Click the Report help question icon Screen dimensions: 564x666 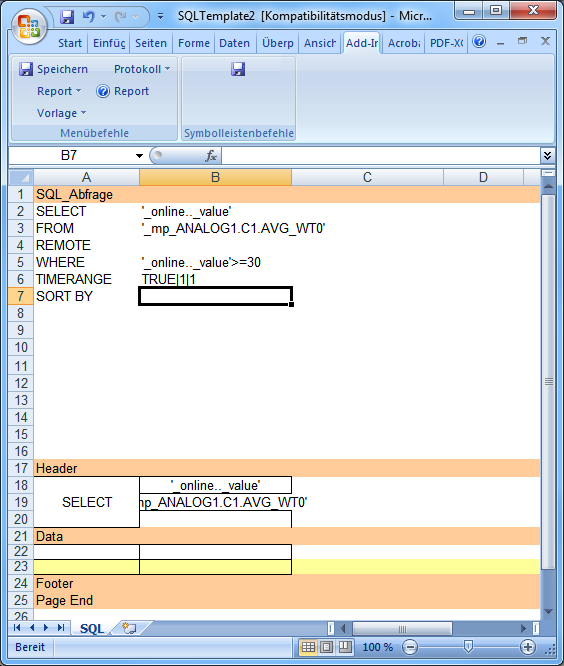pyautogui.click(x=103, y=91)
